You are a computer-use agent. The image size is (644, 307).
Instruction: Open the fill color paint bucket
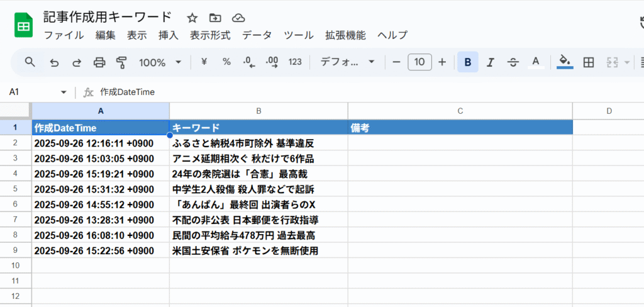pos(565,62)
